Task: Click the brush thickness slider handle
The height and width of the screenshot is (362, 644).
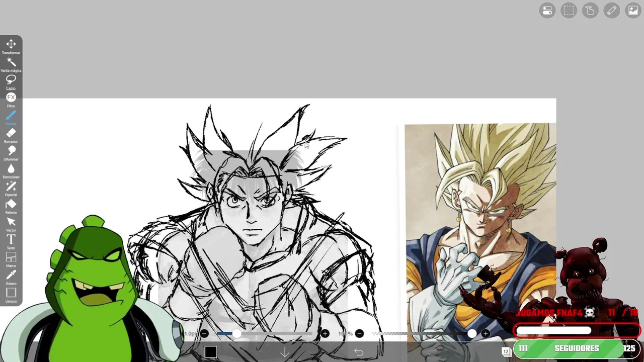Action: point(236,333)
